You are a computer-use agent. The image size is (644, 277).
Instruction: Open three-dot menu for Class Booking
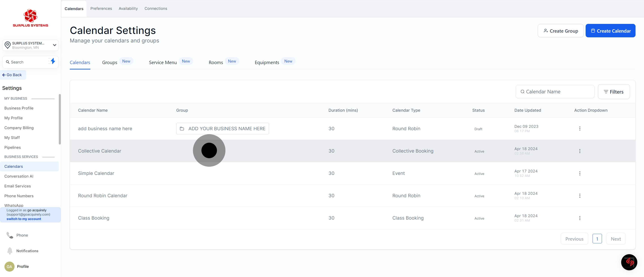click(x=580, y=218)
